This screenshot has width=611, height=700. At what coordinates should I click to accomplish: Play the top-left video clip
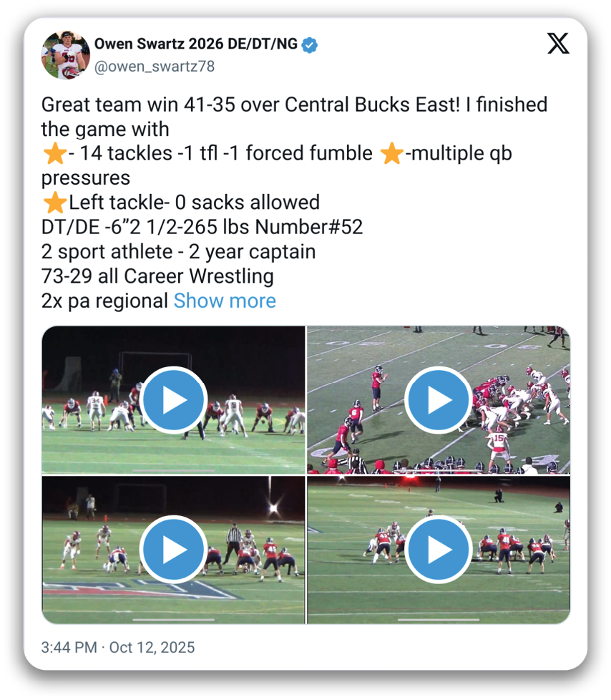tap(174, 400)
